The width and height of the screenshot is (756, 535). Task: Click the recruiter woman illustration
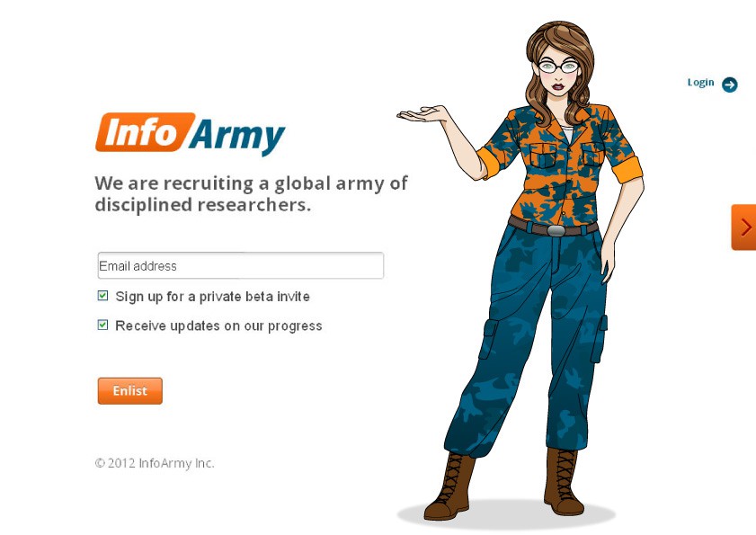[520, 270]
